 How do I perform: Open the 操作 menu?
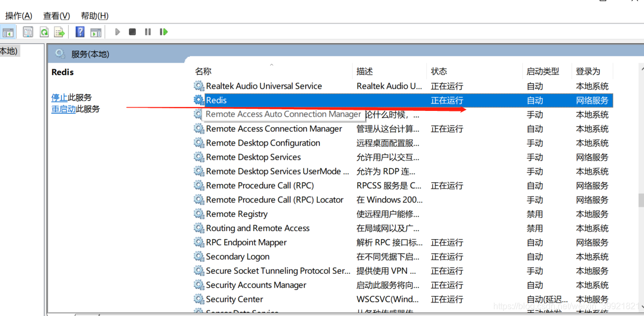point(19,16)
